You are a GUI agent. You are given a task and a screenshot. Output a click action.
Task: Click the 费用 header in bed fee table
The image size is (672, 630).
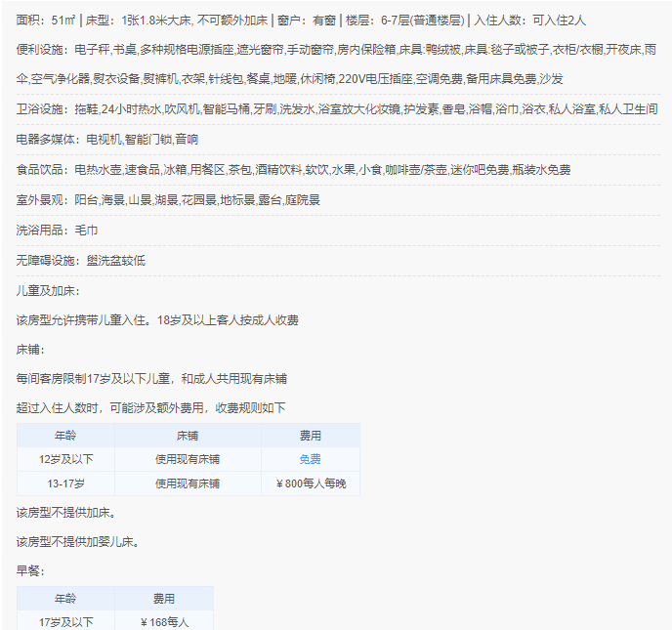pos(311,436)
